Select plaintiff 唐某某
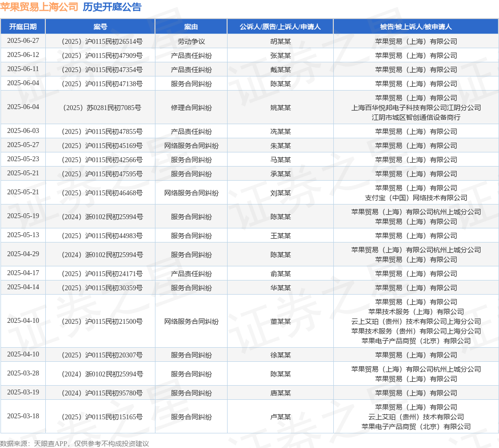Screen dimensions: 499x448 280,393
